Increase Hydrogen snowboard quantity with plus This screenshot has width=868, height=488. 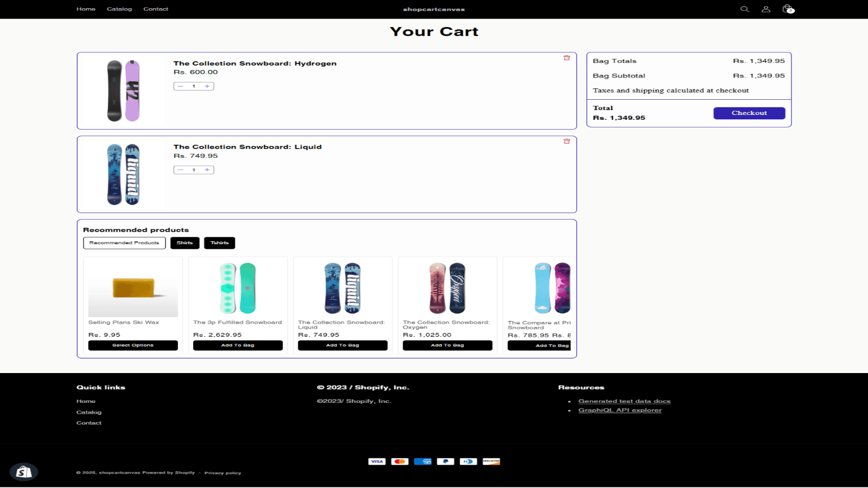[x=207, y=86]
